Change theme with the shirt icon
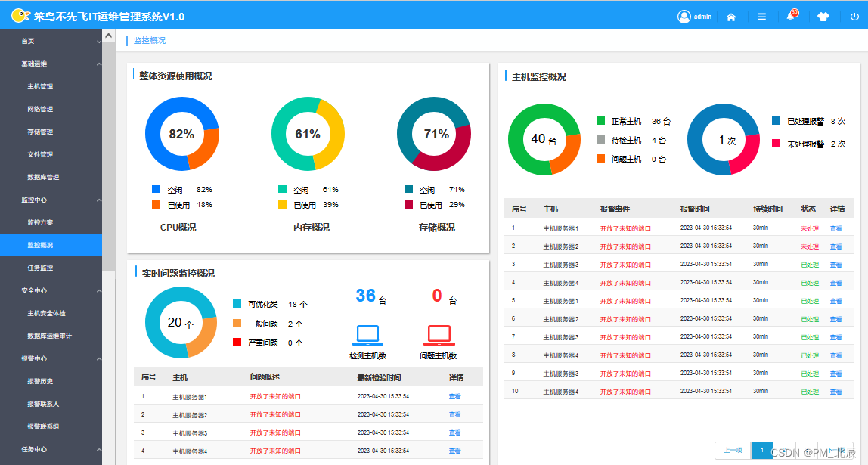Viewport: 868px width, 465px height. [823, 17]
